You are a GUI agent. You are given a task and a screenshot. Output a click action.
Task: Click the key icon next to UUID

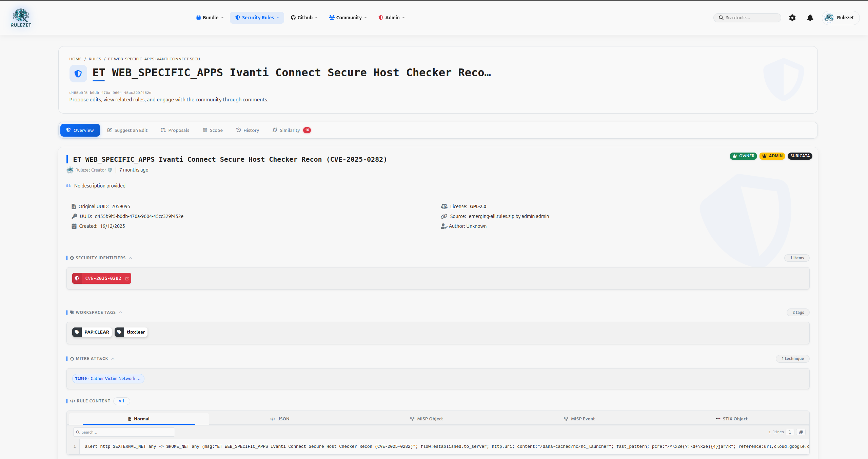click(74, 216)
